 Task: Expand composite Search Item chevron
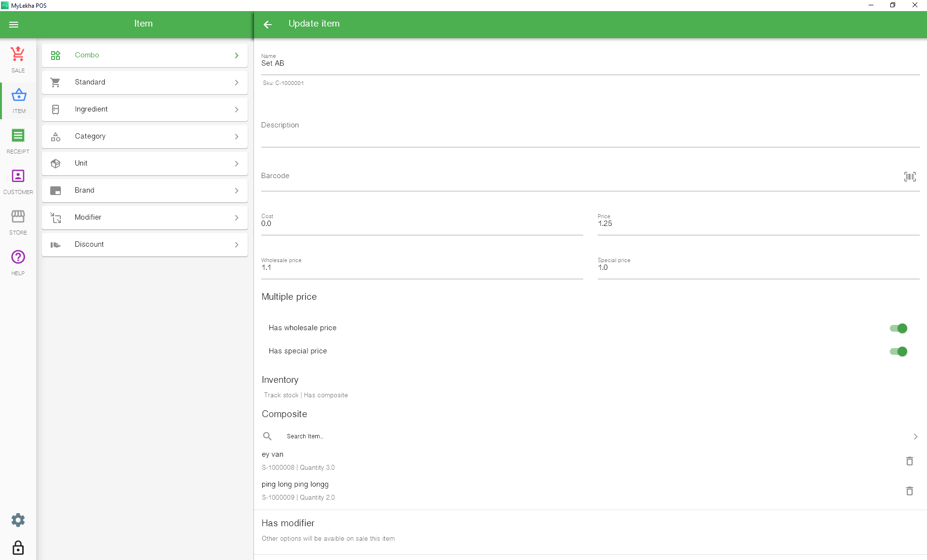(915, 436)
